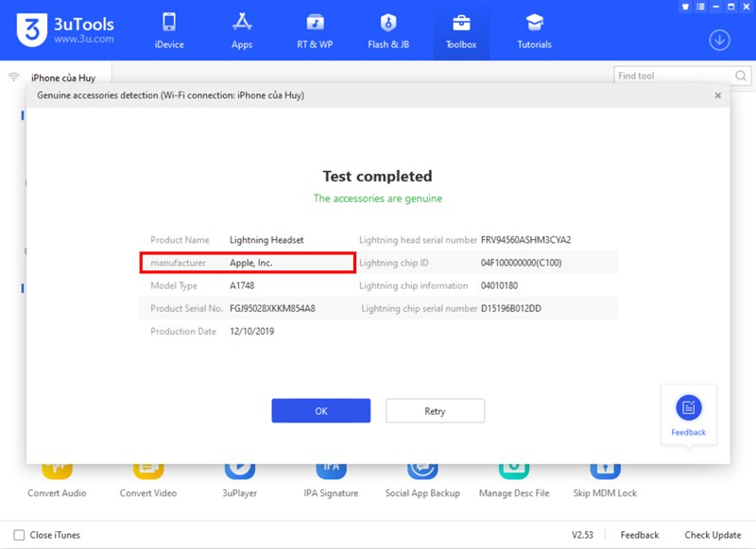Confirm the test result with OK
This screenshot has height=549, width=756.
pyautogui.click(x=321, y=411)
